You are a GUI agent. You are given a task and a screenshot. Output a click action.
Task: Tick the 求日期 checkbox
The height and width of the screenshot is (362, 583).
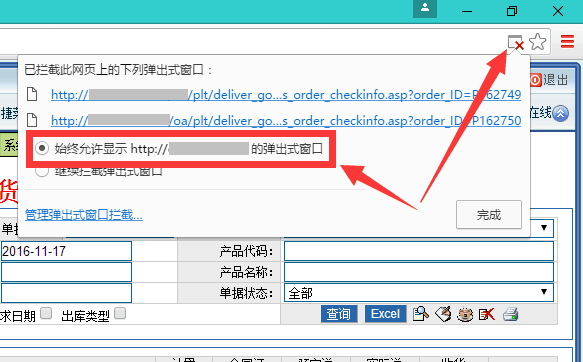[46, 313]
